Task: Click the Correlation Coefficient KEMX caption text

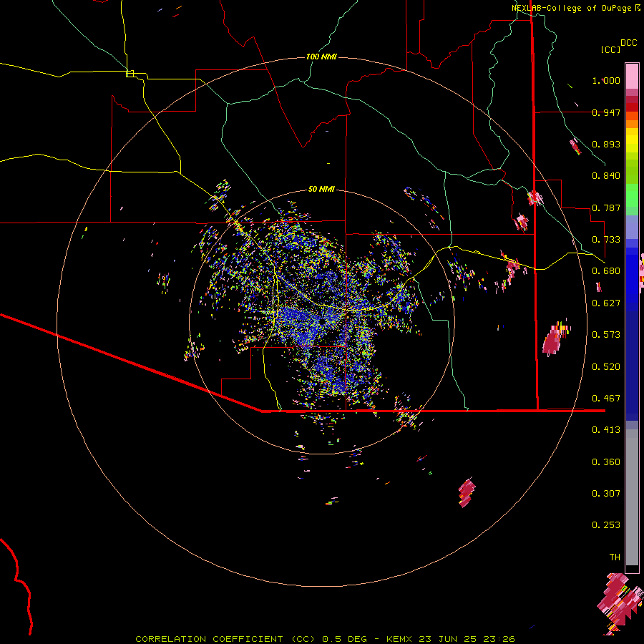Action: [x=325, y=639]
